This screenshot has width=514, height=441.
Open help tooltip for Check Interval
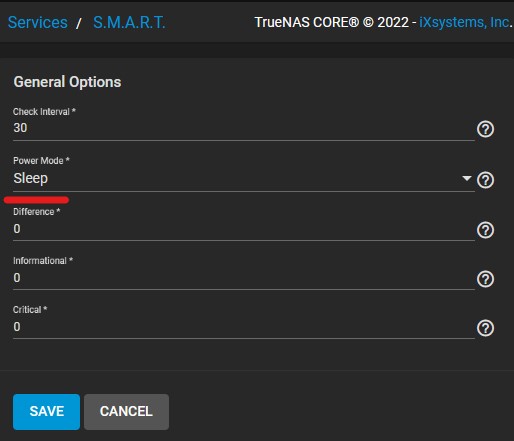(x=485, y=129)
